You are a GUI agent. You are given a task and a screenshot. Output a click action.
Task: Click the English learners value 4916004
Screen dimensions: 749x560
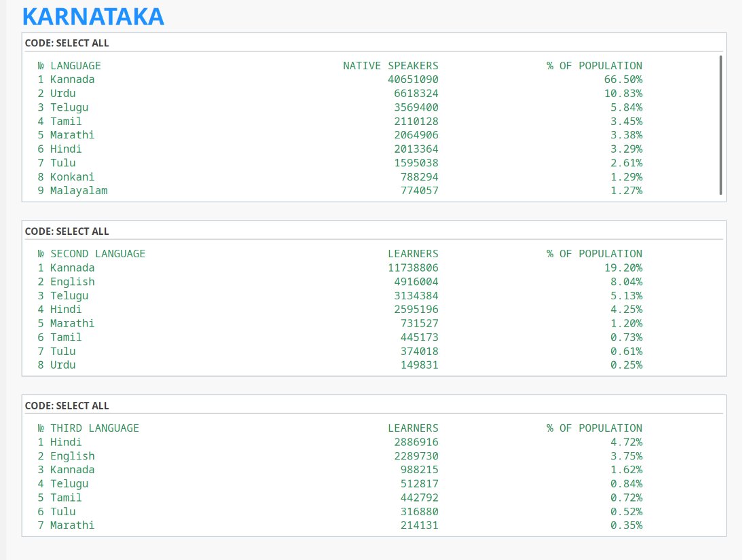point(416,282)
